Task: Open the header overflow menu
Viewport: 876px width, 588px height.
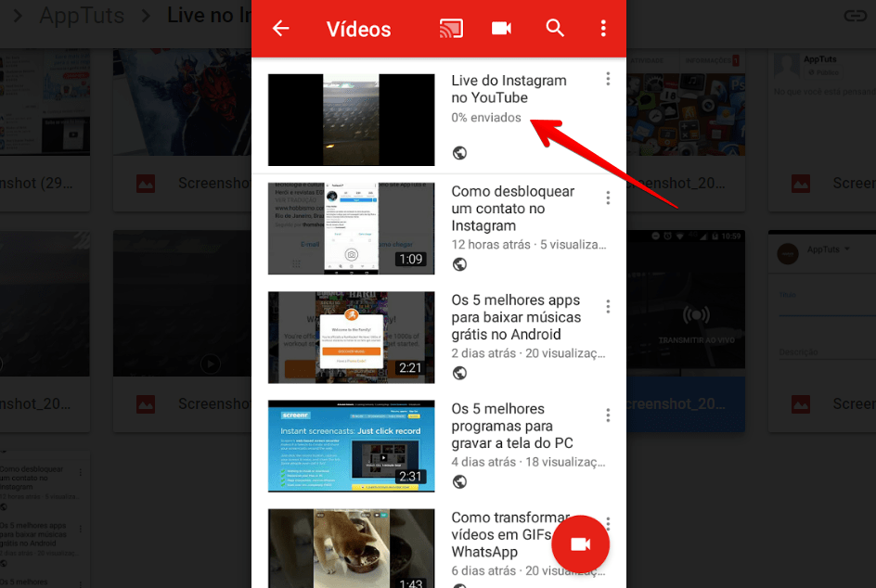Action: click(x=603, y=28)
